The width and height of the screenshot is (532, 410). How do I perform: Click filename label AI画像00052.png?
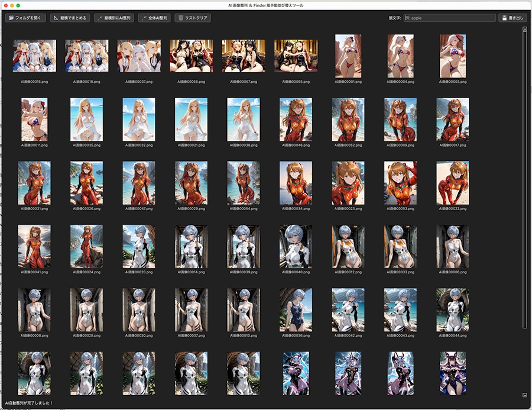[x=348, y=146]
